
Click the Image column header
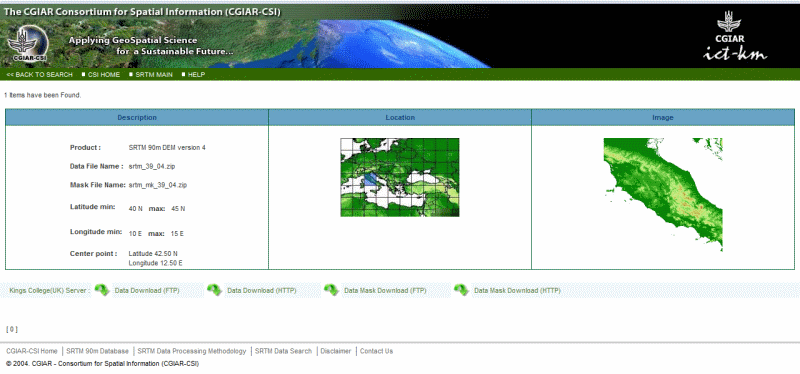point(663,117)
